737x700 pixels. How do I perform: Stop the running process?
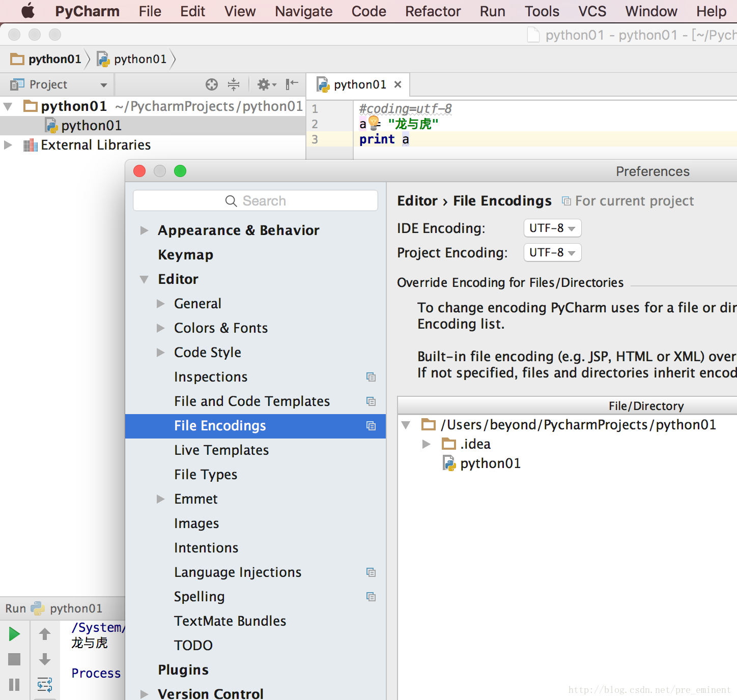click(14, 659)
